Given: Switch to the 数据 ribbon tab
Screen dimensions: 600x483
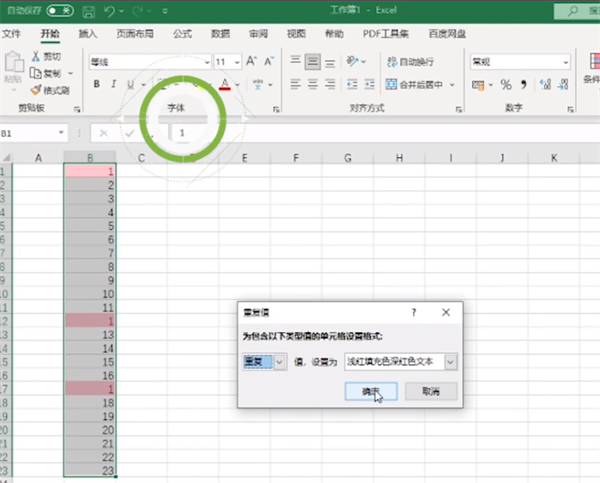Looking at the screenshot, I should pyautogui.click(x=220, y=34).
